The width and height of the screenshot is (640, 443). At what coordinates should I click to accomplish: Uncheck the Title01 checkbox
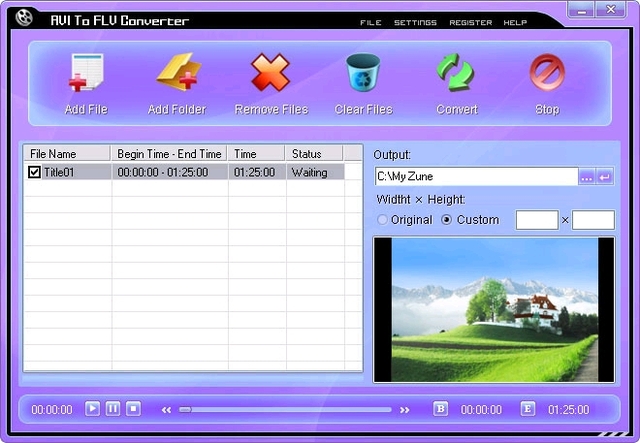(x=34, y=172)
